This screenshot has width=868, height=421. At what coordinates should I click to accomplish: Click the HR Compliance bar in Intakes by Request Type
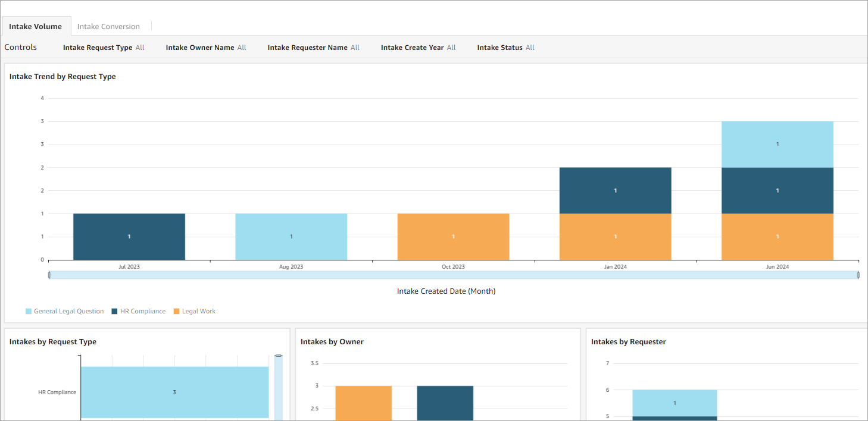click(x=175, y=392)
